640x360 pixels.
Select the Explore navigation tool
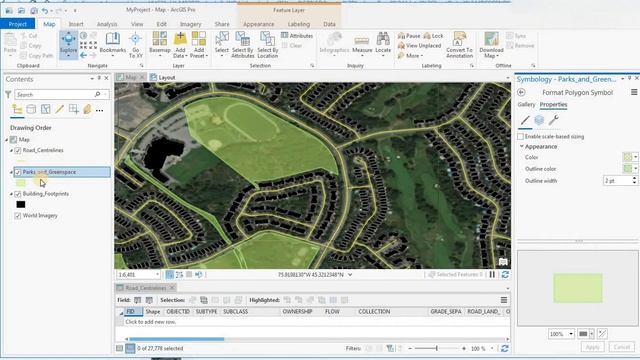click(x=68, y=44)
